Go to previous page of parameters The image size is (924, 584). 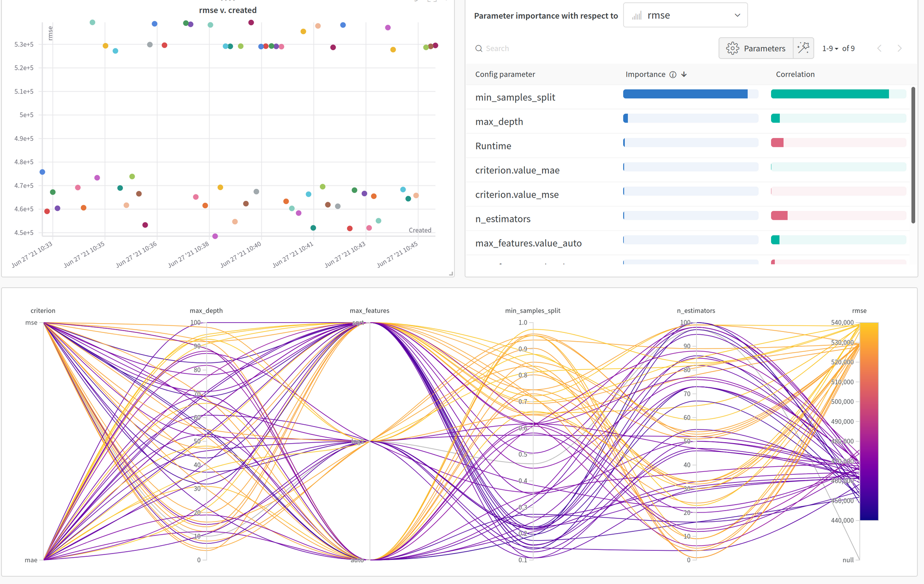pyautogui.click(x=879, y=48)
